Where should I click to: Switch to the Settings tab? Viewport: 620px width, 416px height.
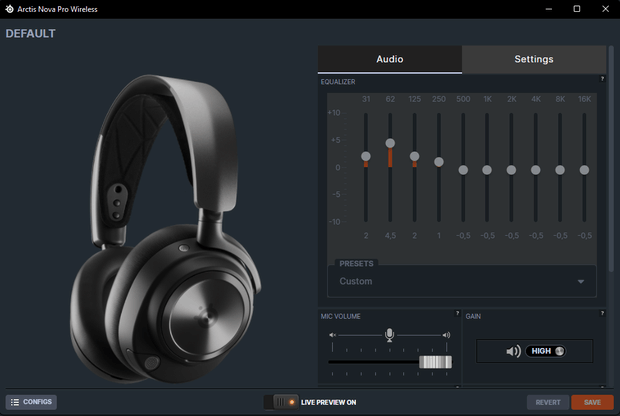pos(534,59)
